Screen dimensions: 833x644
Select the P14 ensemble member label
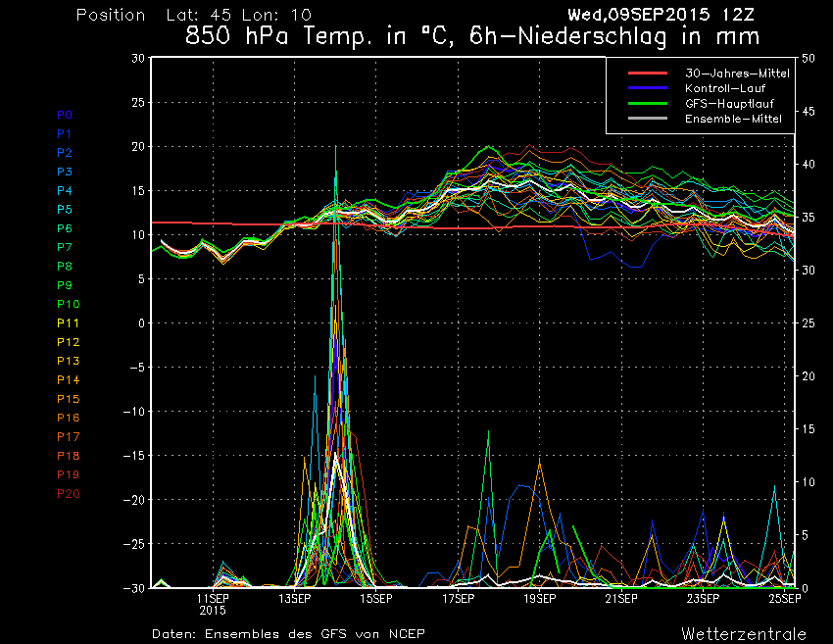[68, 380]
